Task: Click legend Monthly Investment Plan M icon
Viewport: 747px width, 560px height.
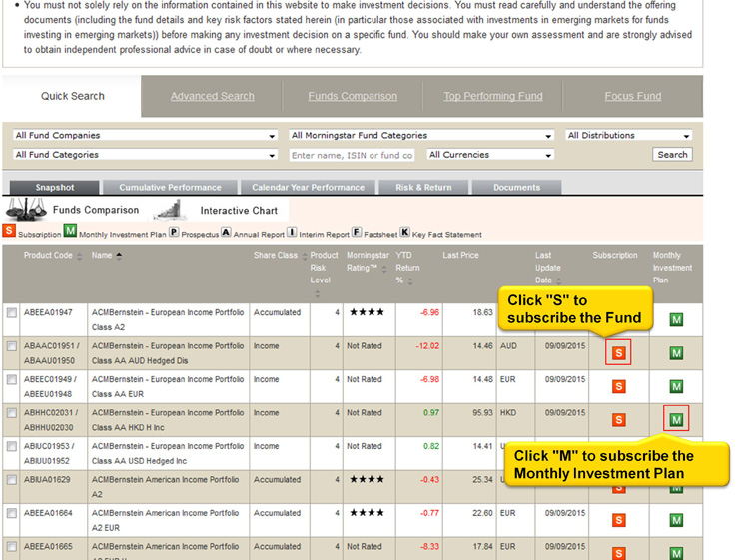Action: click(x=70, y=231)
